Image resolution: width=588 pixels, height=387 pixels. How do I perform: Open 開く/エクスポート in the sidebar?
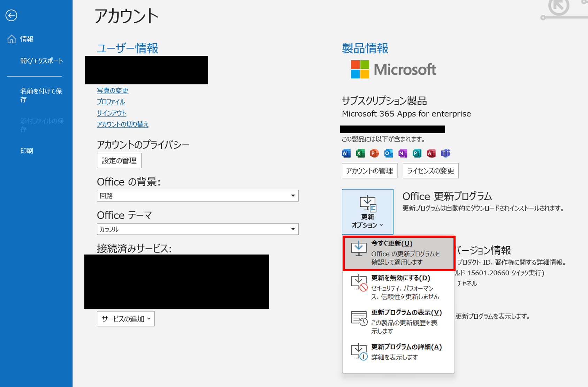coord(42,61)
